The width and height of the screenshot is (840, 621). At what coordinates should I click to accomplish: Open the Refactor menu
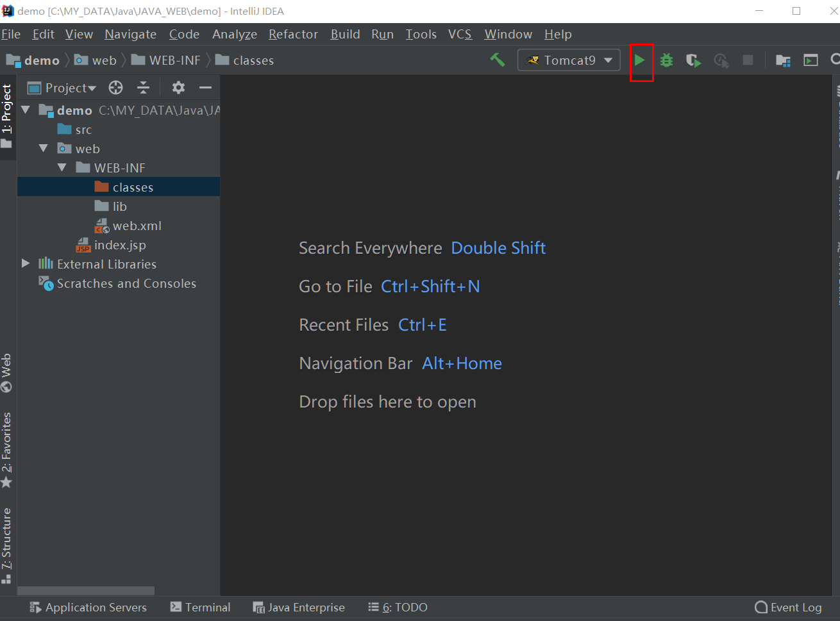[293, 34]
